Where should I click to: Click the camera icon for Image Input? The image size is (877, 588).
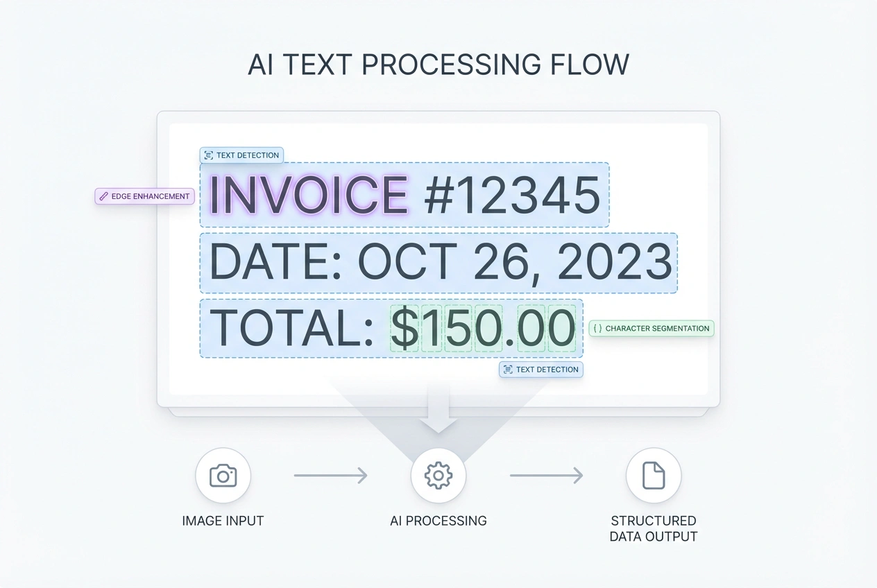click(223, 476)
